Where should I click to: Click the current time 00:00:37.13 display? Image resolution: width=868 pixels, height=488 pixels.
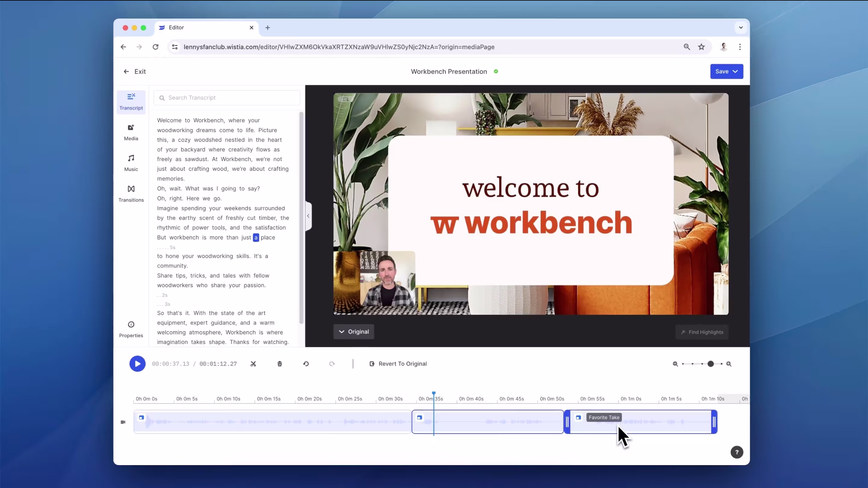(171, 364)
